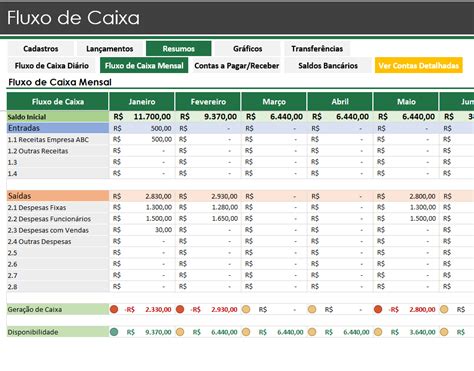Click the red indicator for Fevereiro Geração de Caixa
This screenshot has height=371, width=474.
pyautogui.click(x=180, y=309)
